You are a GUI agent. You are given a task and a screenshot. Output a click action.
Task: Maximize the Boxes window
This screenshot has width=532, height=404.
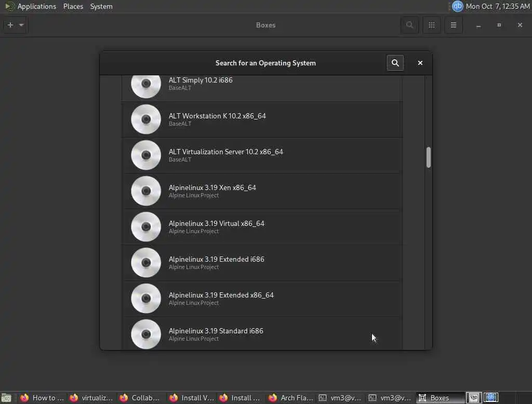coord(499,25)
